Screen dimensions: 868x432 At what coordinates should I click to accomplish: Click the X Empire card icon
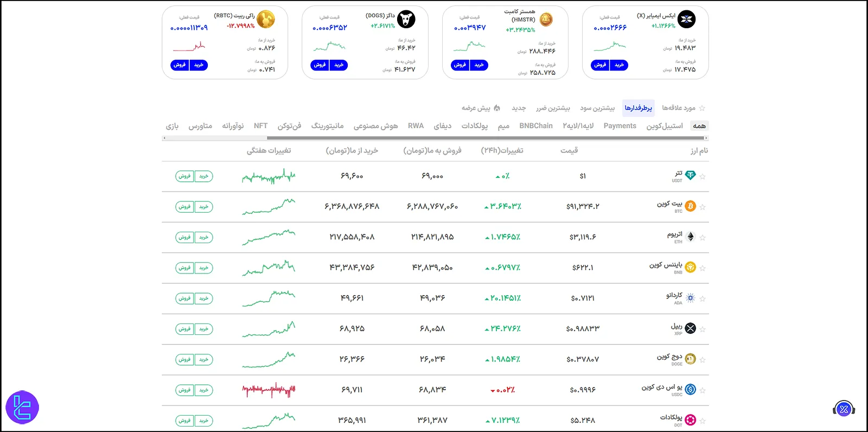tap(687, 20)
